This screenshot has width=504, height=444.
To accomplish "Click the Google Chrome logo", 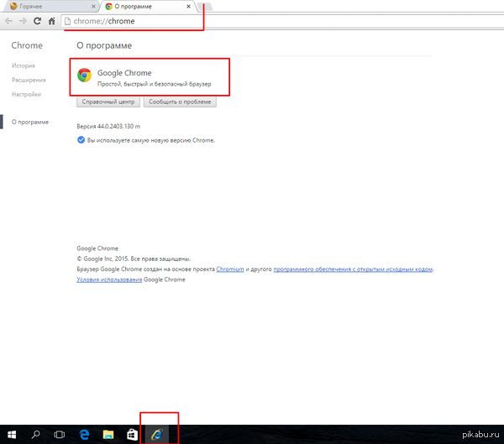I will tap(84, 76).
